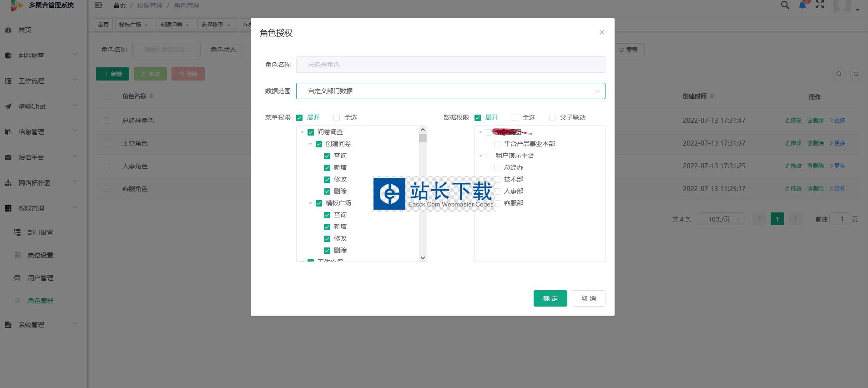Uncheck the 展开 box for 数据权限
Screen dimensions: 868x388
(x=478, y=118)
